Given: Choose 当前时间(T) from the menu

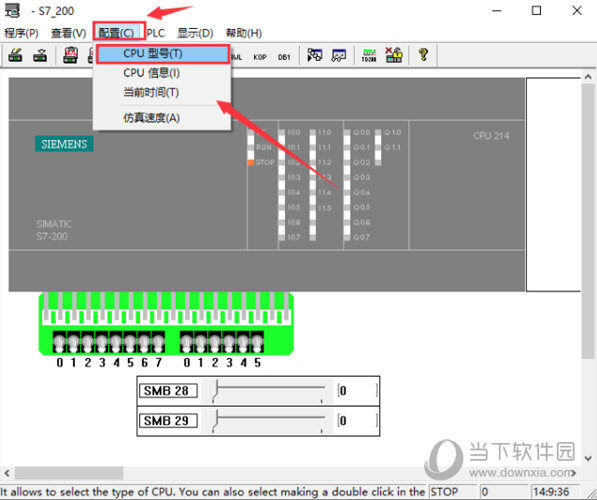Looking at the screenshot, I should [162, 92].
